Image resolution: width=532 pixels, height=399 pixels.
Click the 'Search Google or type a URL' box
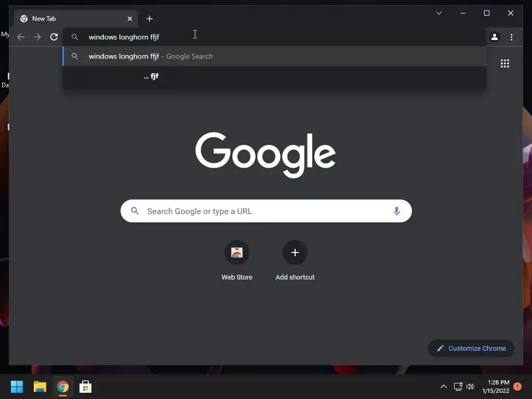click(266, 211)
